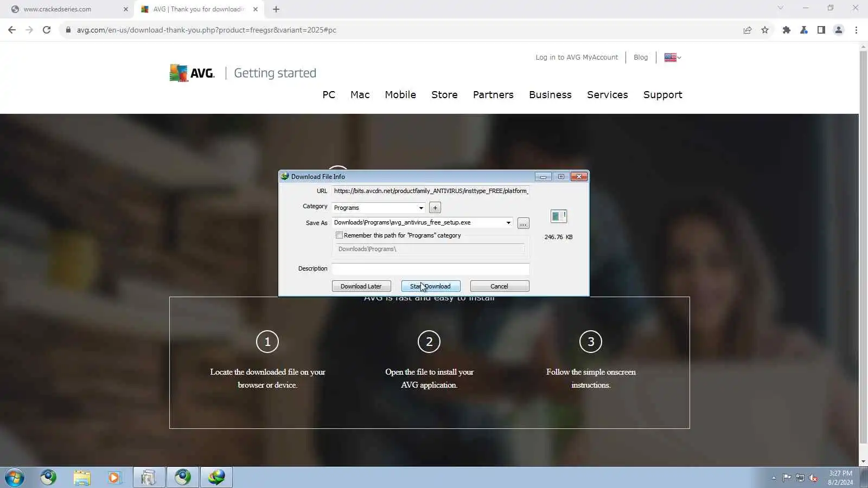
Task: Open the first pinned browser icon on taskbar
Action: coord(48,478)
